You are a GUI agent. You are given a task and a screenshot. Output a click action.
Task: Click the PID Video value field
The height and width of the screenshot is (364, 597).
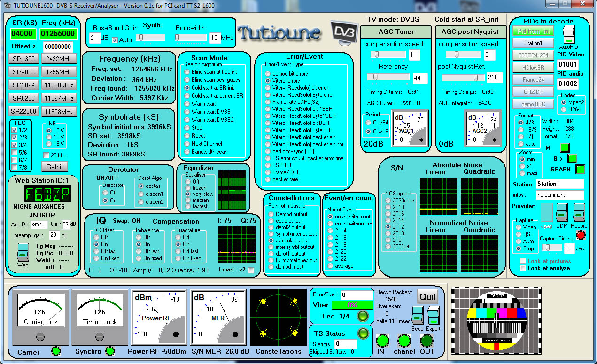coord(568,64)
